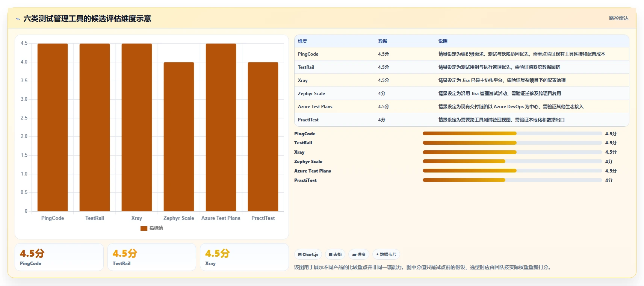
Task: Click the 说明 table column header
Action: click(443, 41)
